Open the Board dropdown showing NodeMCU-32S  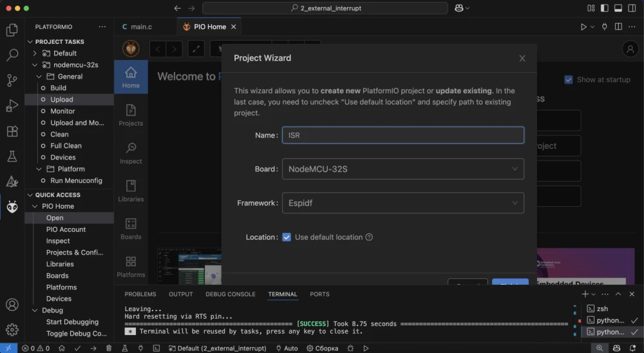pyautogui.click(x=402, y=169)
